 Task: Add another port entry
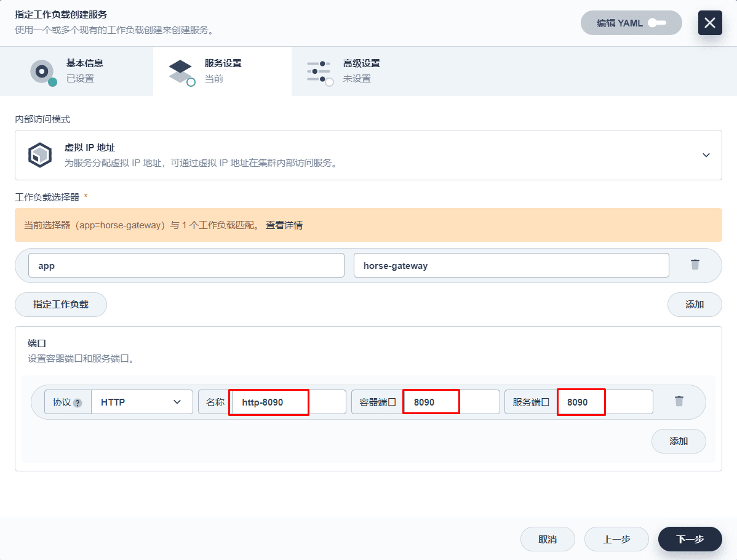coord(678,441)
